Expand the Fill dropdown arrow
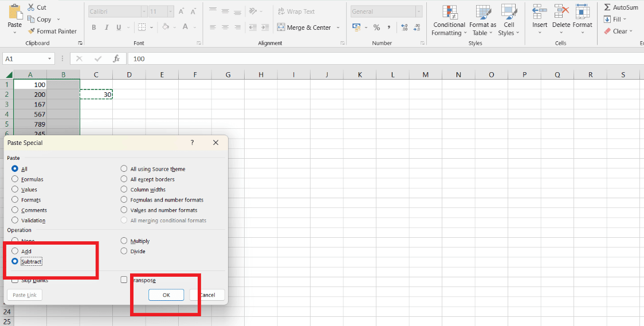644x326 pixels. click(625, 19)
